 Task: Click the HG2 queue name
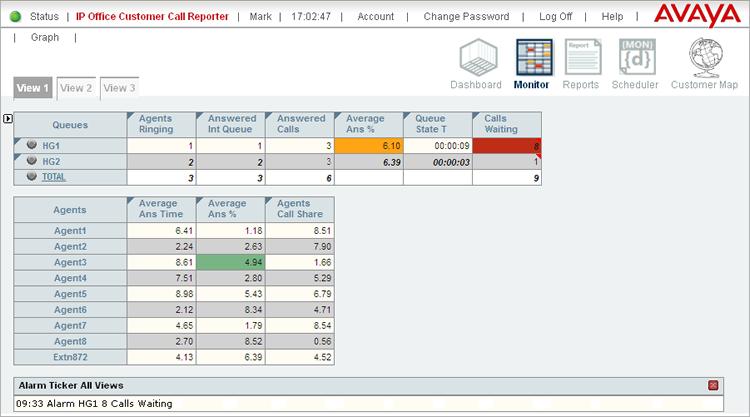point(51,162)
